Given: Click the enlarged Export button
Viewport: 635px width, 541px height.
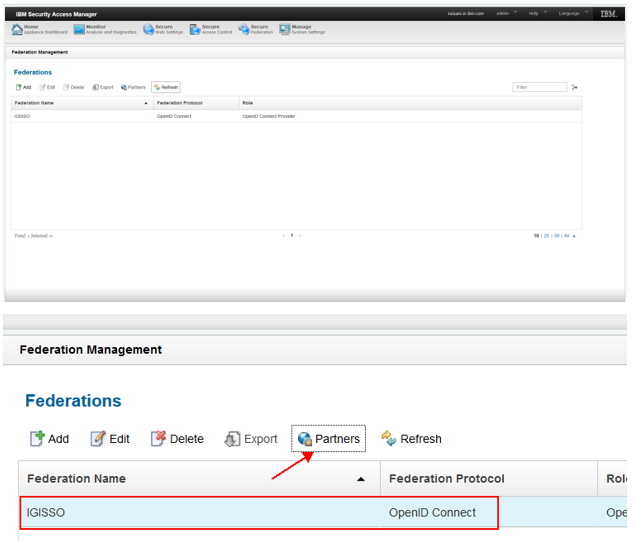Looking at the screenshot, I should tap(251, 439).
